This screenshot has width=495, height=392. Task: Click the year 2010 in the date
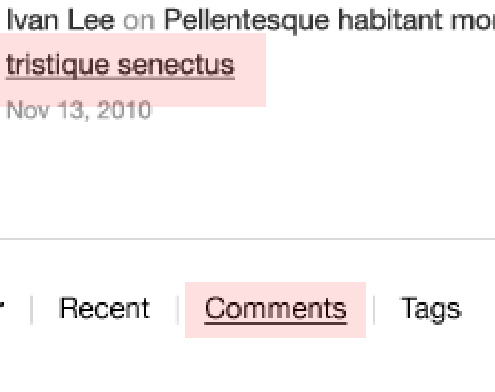[x=124, y=110]
